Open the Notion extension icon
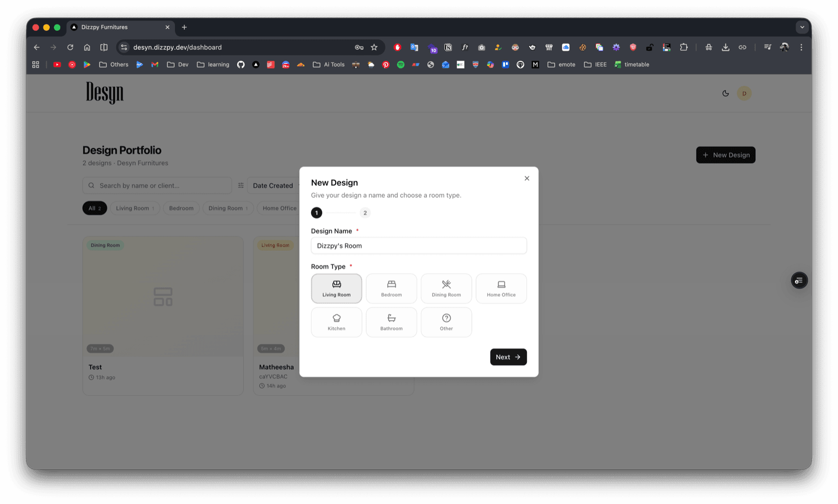Image resolution: width=838 pixels, height=504 pixels. (448, 47)
